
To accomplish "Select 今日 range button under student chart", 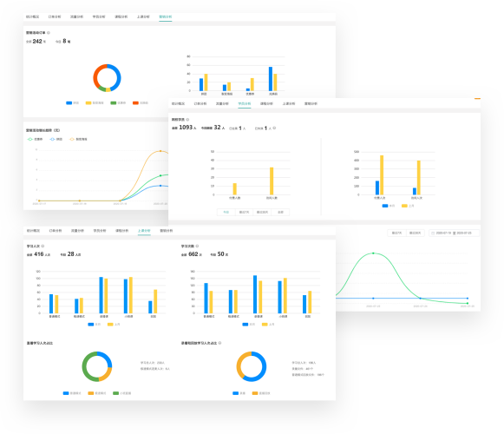I will 226,213.
